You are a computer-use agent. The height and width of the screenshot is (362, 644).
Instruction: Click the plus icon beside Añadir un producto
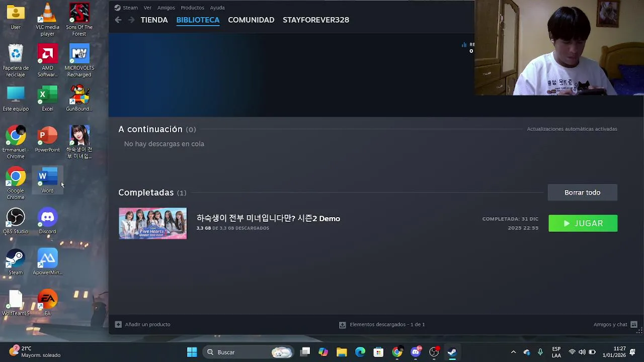point(118,324)
